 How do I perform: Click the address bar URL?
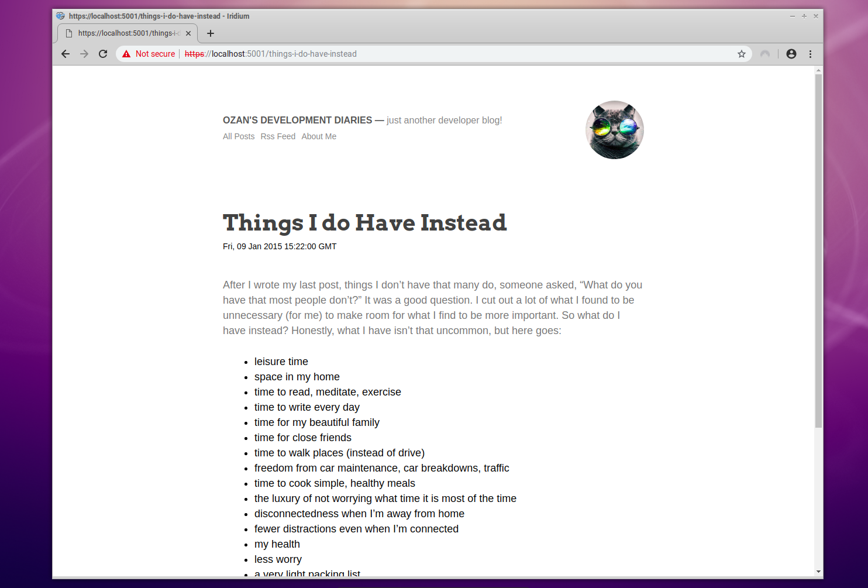[271, 54]
